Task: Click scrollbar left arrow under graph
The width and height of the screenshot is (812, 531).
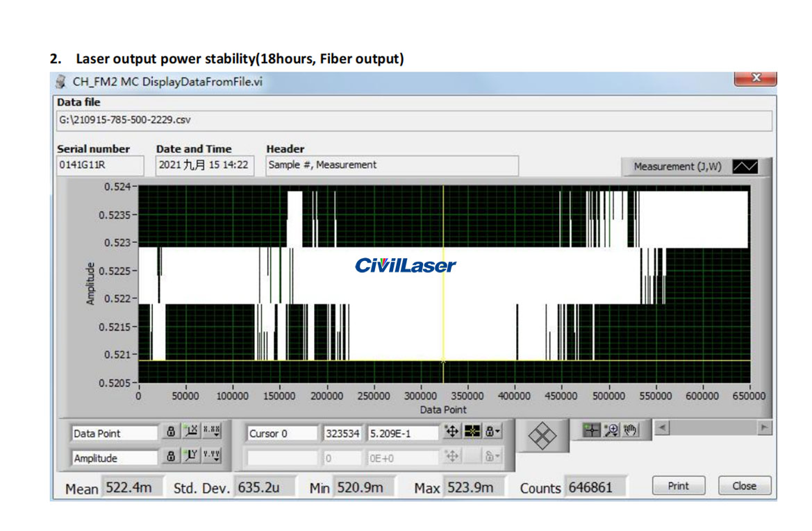Action: click(662, 428)
